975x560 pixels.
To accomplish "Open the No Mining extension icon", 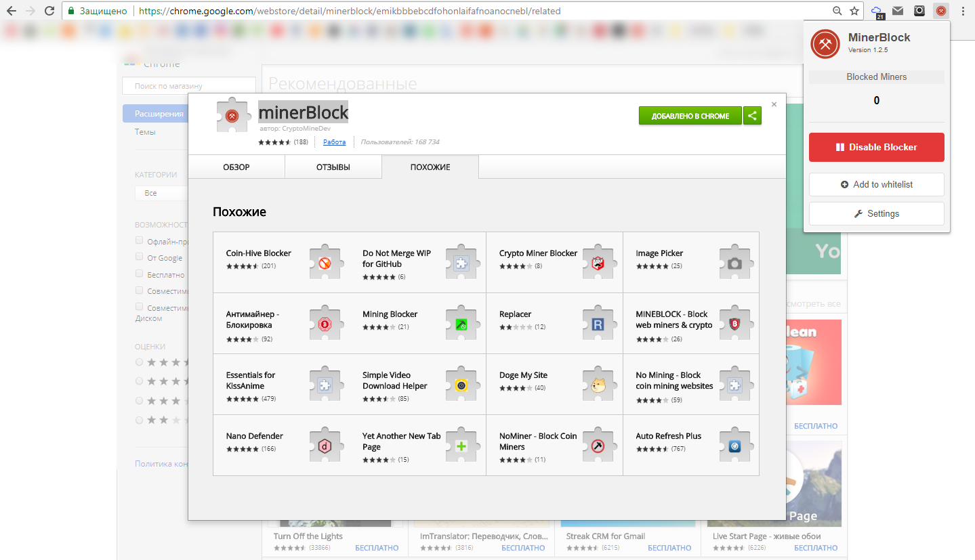I will point(736,385).
